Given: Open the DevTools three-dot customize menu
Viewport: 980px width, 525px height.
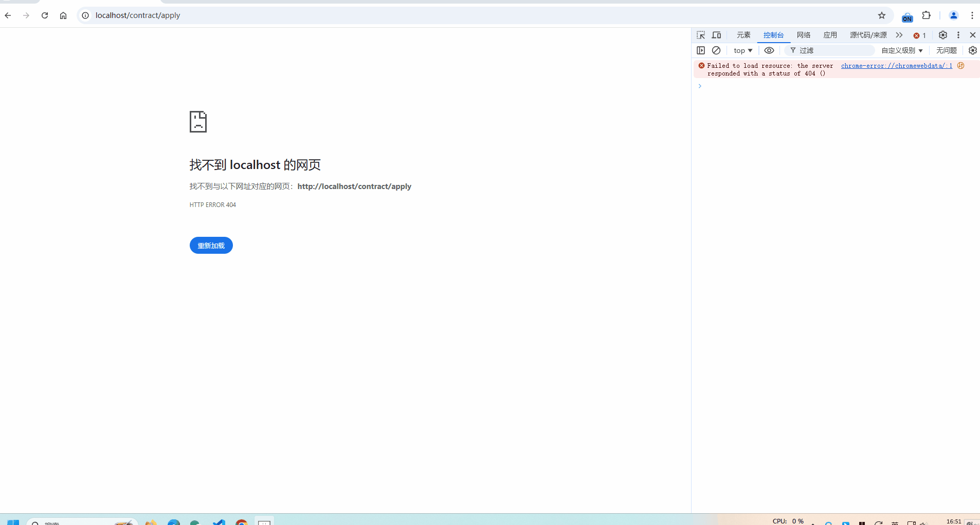Looking at the screenshot, I should [x=958, y=35].
